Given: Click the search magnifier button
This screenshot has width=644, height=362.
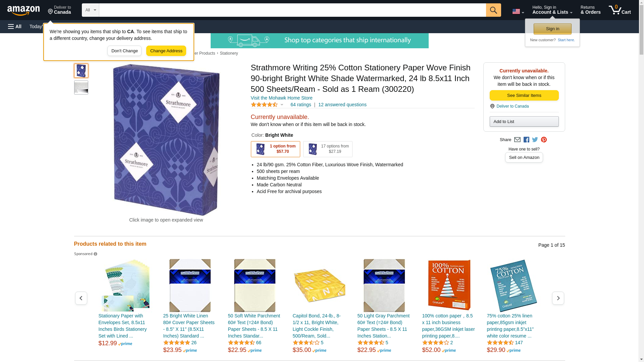Looking at the screenshot, I should [493, 10].
